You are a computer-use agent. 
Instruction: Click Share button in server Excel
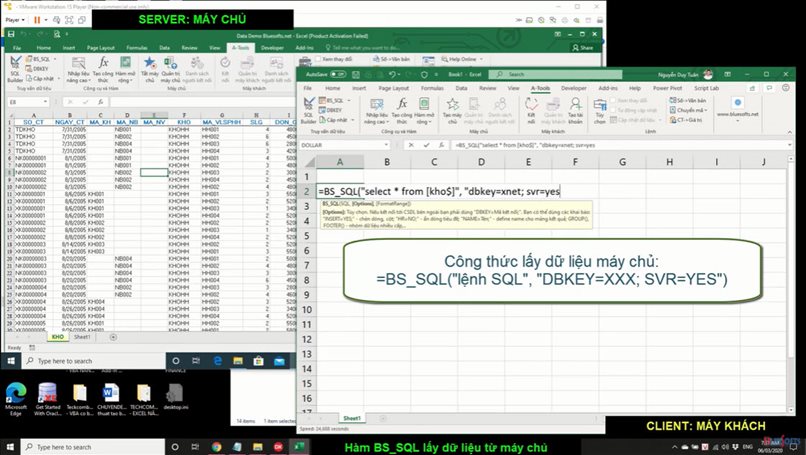(x=583, y=48)
